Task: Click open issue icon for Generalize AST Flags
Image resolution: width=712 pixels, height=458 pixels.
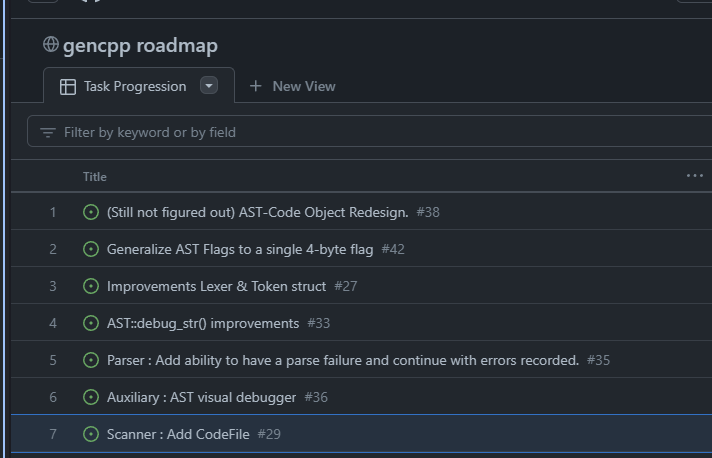Action: pos(91,249)
